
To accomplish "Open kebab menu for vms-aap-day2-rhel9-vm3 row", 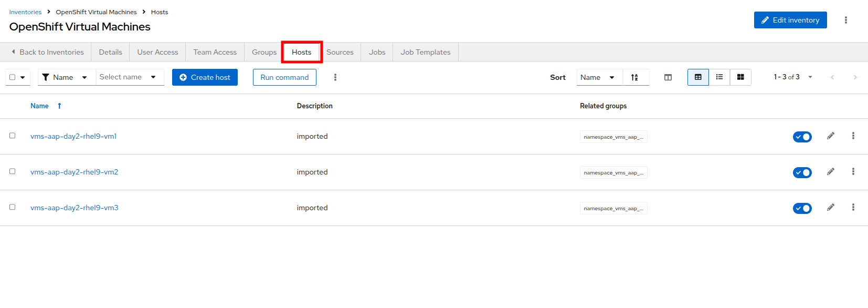I will click(853, 208).
